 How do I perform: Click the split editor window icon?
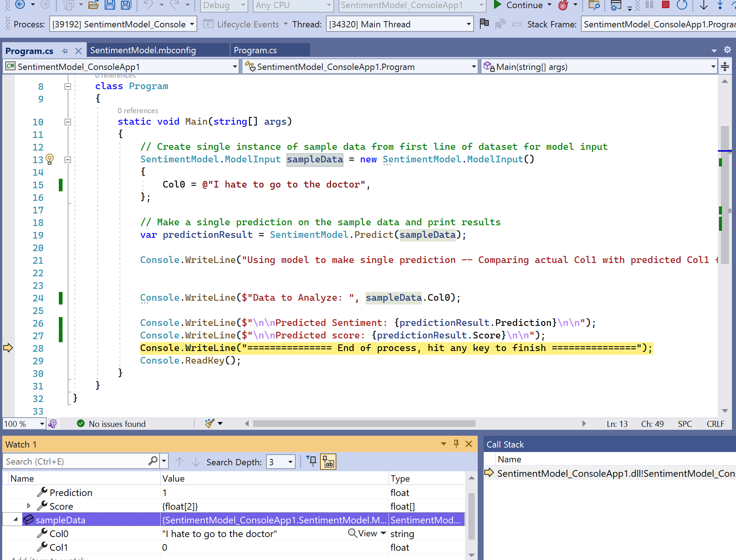click(725, 67)
